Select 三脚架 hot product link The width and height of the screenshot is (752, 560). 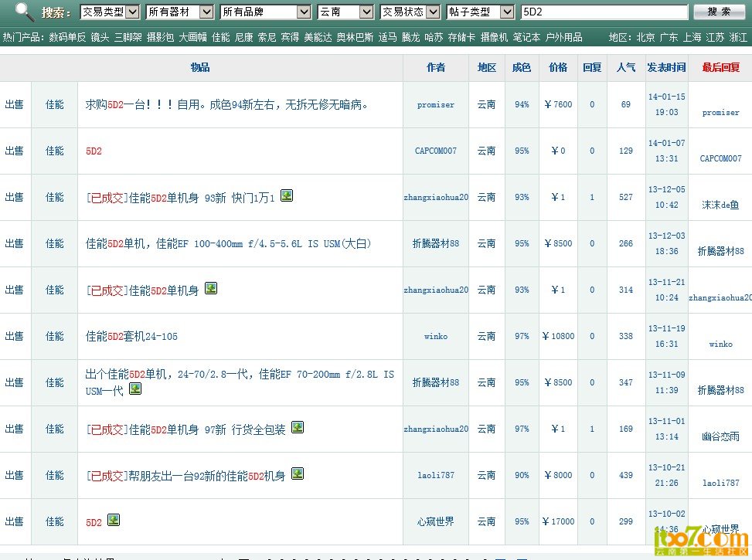coord(128,37)
